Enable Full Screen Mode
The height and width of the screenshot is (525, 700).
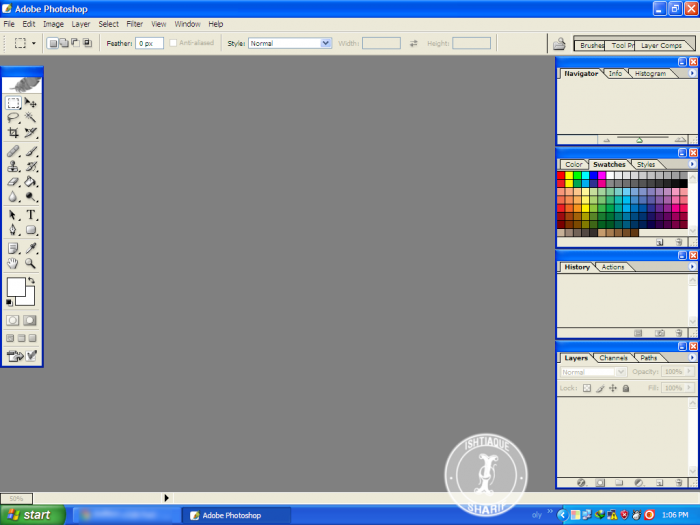[33, 338]
